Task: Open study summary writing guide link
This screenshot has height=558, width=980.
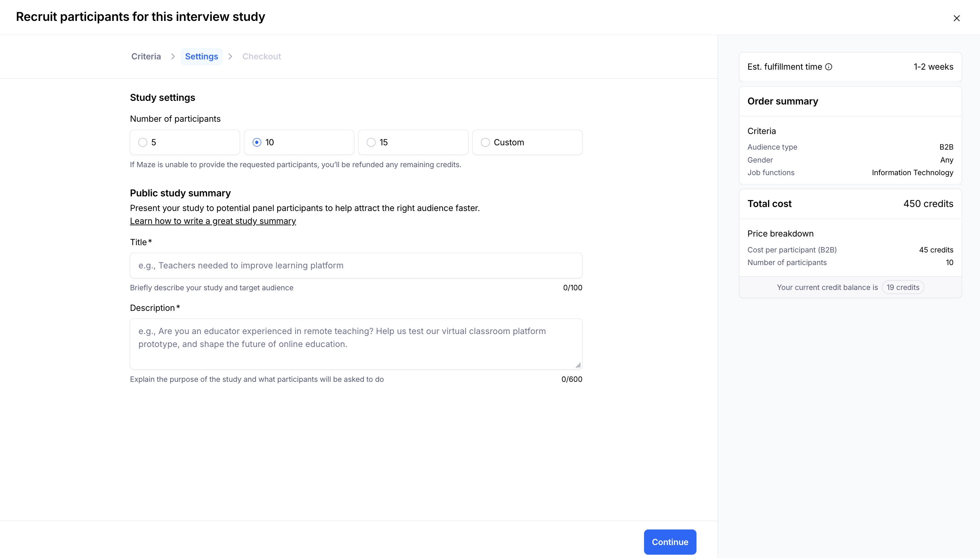Action: [213, 221]
